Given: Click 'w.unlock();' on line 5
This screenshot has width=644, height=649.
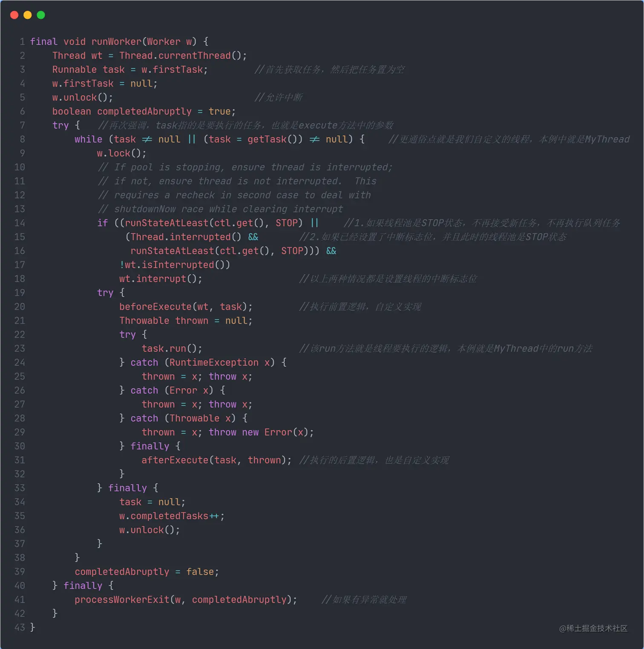Looking at the screenshot, I should pos(83,98).
